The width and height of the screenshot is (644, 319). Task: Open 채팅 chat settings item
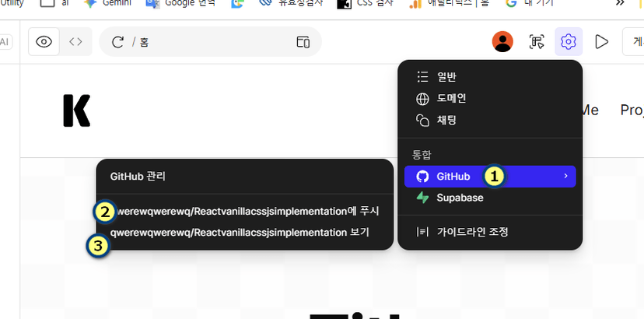(x=446, y=120)
